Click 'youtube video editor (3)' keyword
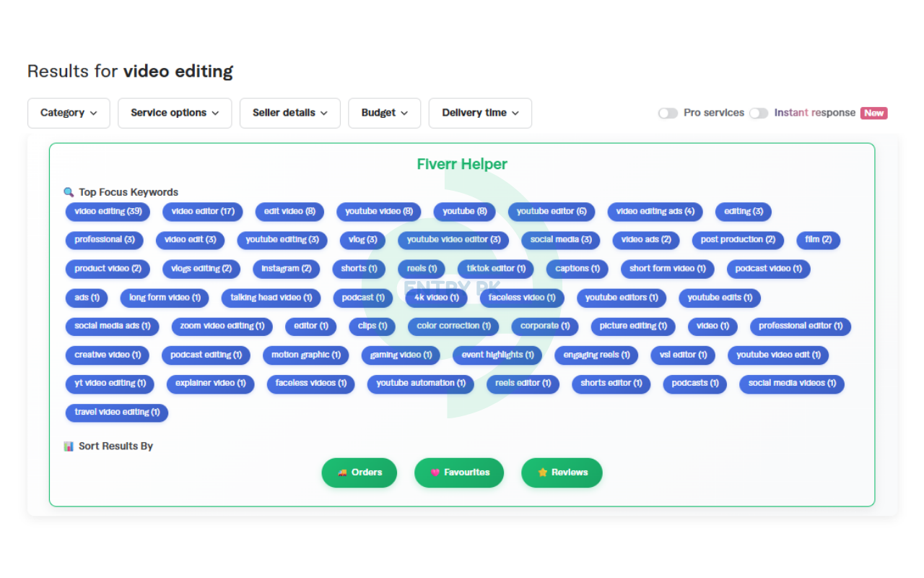This screenshot has width=924, height=578. coord(453,240)
